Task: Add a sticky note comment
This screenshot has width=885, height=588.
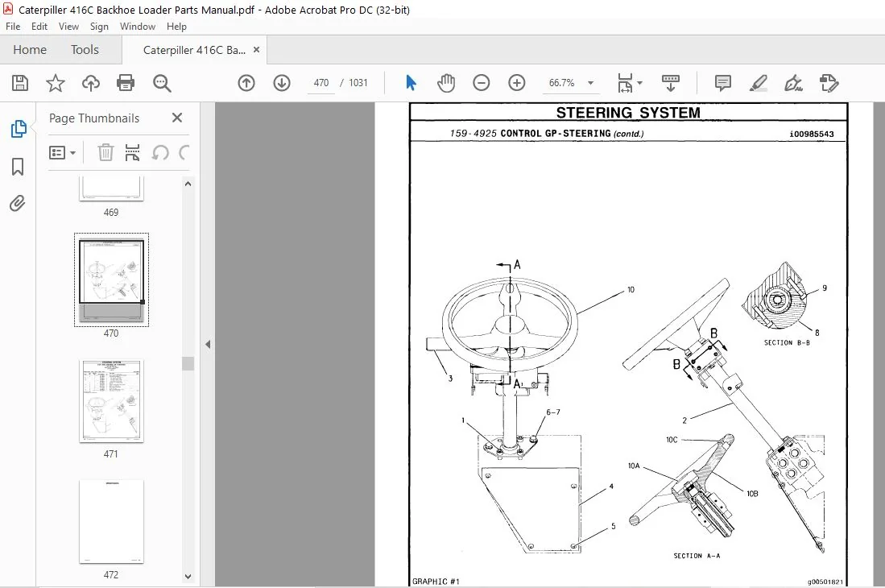Action: pyautogui.click(x=722, y=83)
